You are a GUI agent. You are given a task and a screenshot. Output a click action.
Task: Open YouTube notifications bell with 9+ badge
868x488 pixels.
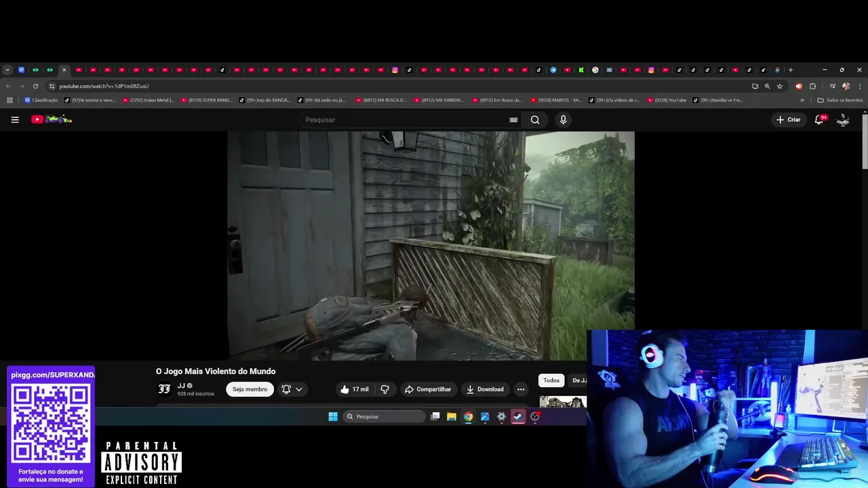click(x=819, y=119)
